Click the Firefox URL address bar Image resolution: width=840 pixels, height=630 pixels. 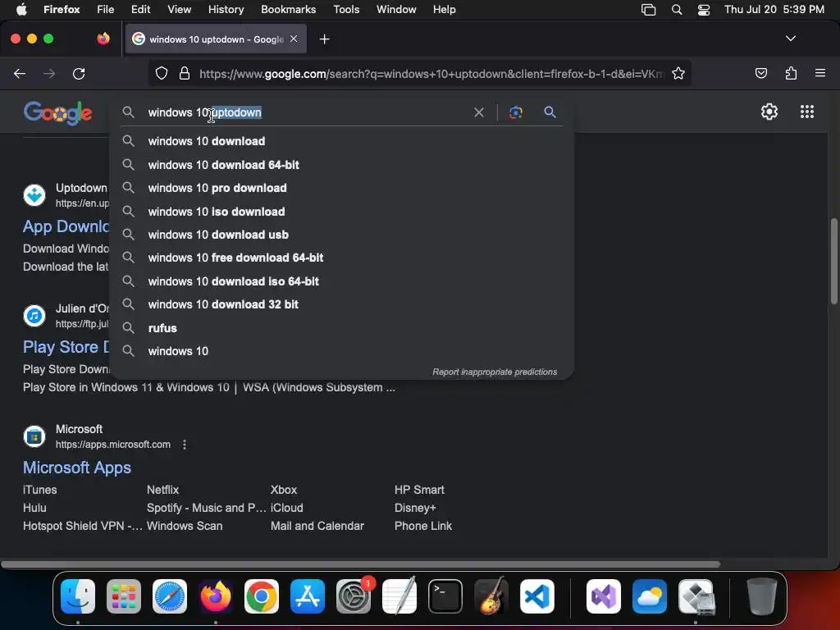pos(431,73)
